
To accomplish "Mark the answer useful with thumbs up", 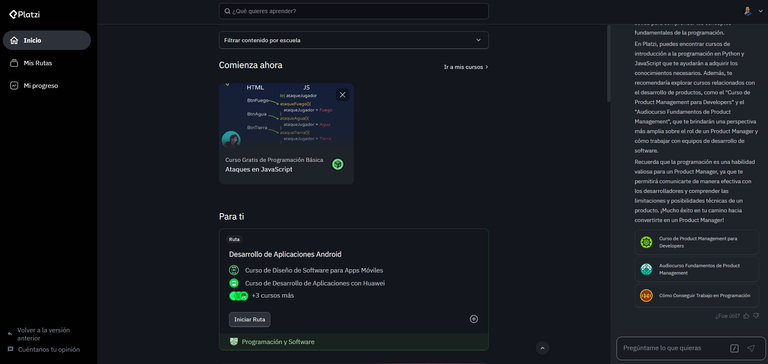I will (746, 316).
